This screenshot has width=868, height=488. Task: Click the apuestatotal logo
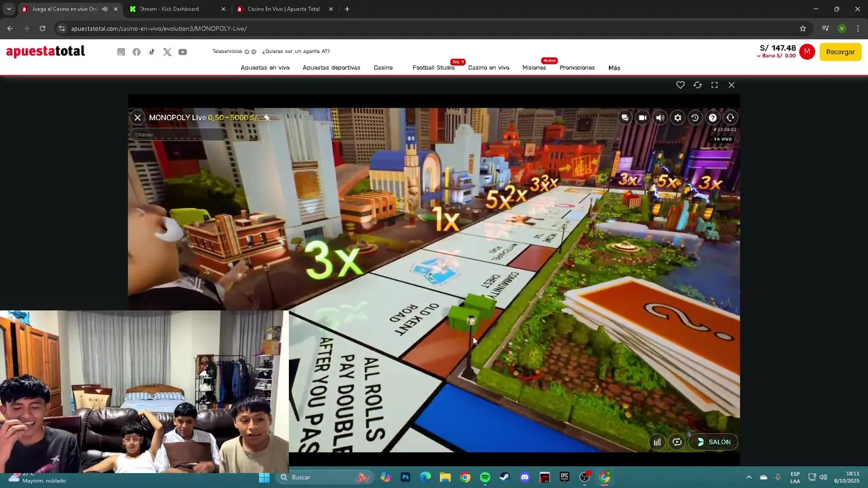click(x=45, y=52)
